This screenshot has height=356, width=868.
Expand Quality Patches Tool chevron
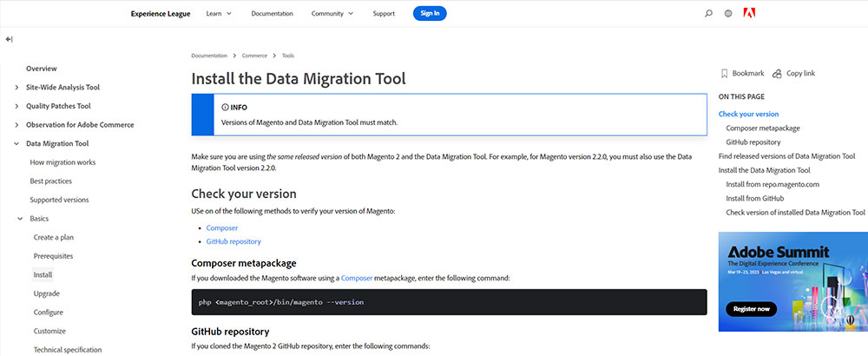tap(16, 106)
